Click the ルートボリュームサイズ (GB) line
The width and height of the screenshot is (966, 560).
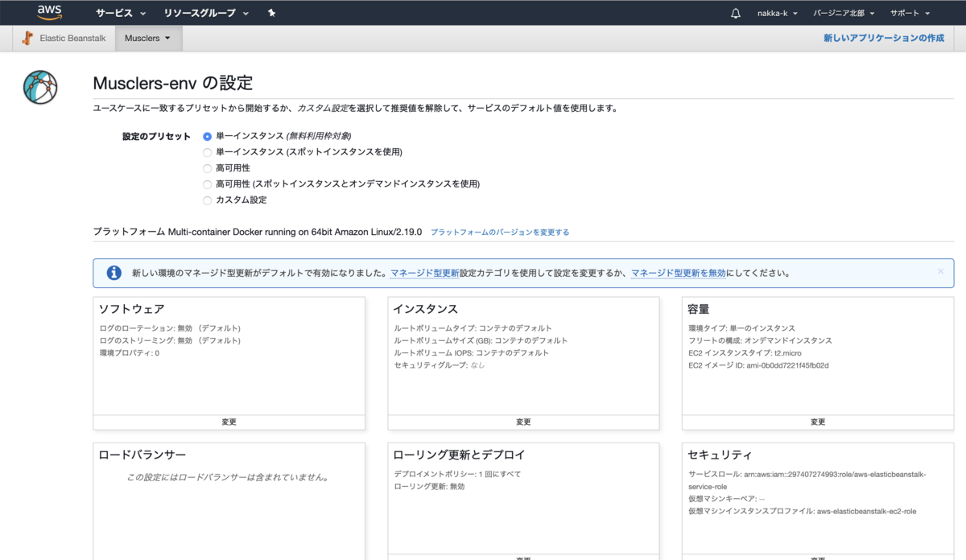coord(481,340)
